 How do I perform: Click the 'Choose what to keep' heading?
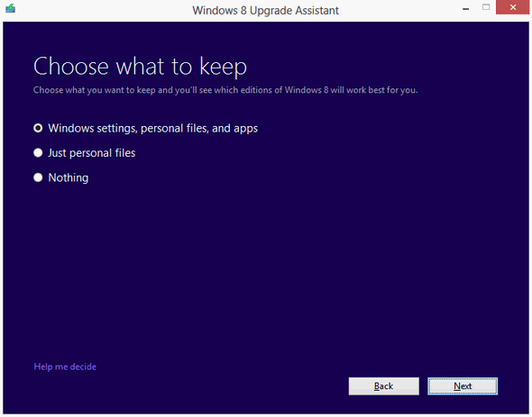[140, 67]
